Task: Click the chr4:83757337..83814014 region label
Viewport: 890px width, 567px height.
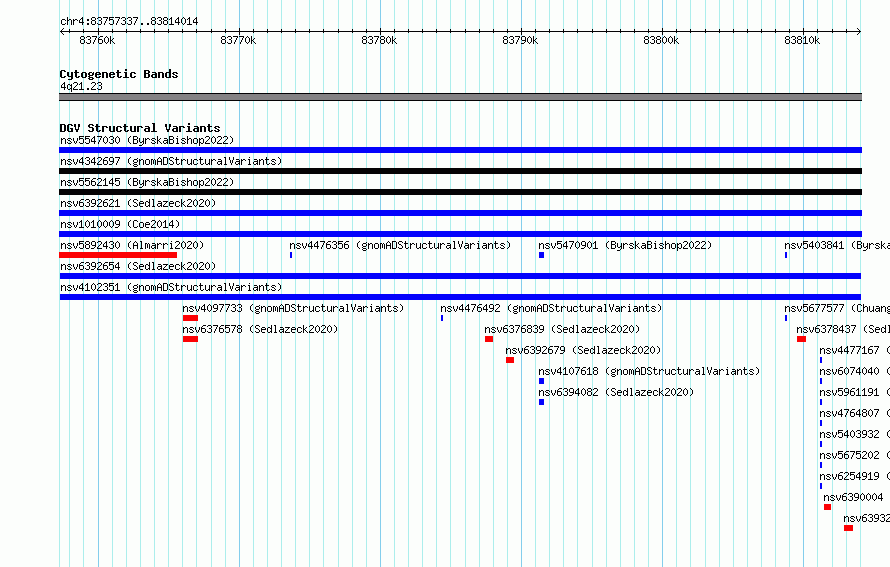Action: click(x=129, y=21)
